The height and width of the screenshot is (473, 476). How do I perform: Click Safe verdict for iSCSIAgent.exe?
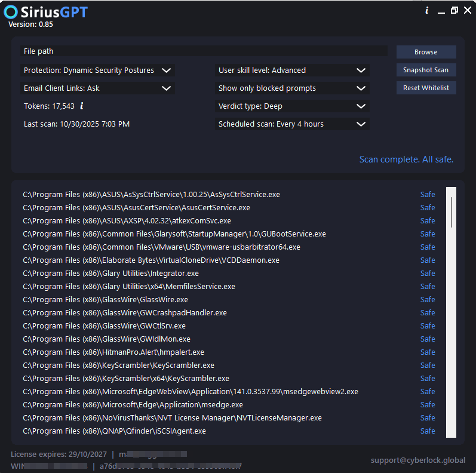point(428,431)
